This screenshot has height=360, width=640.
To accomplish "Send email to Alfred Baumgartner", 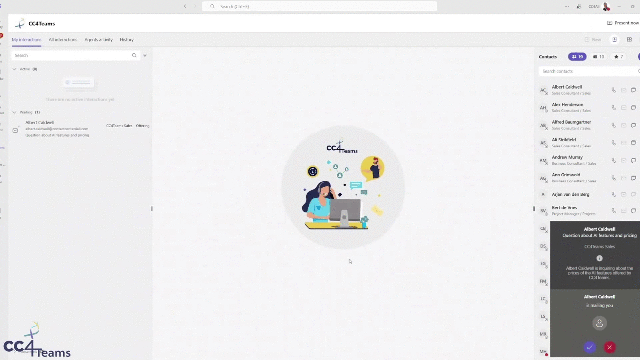I will (623, 125).
